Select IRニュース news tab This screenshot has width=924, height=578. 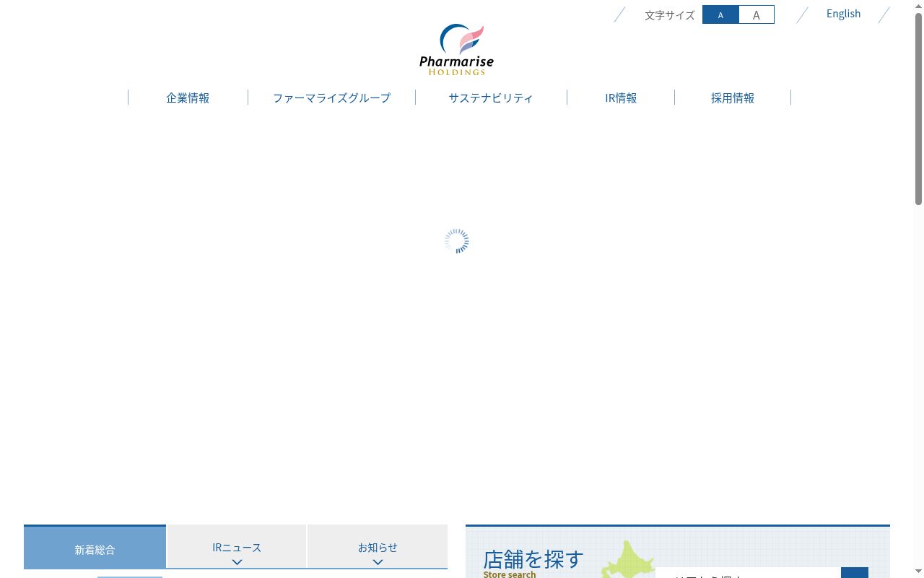click(237, 547)
